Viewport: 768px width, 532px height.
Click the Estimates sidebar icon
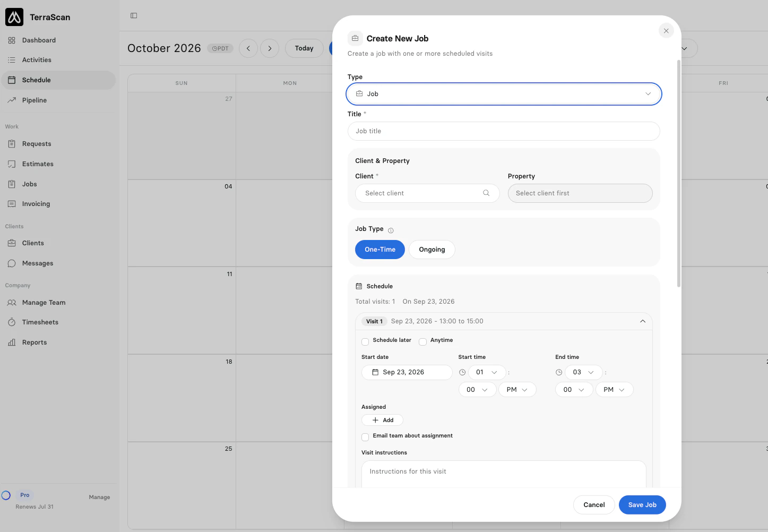pos(12,164)
